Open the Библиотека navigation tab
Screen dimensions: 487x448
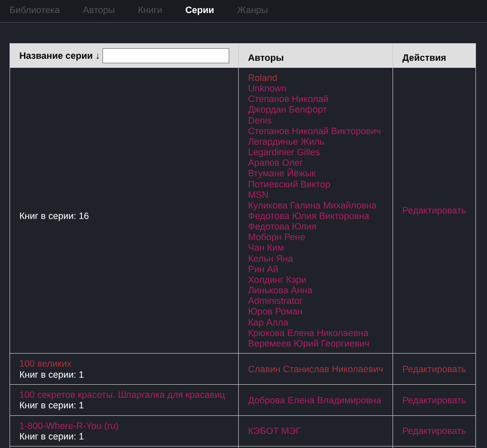(35, 10)
